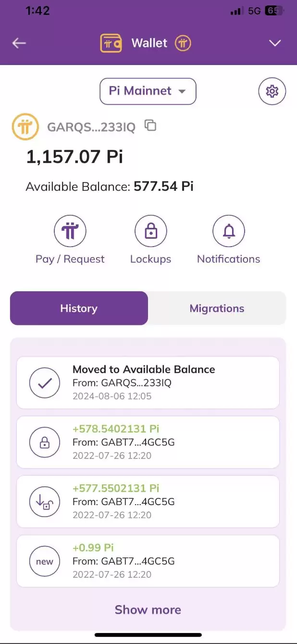Screen dimensions: 297x644
Task: Open the +578.5402131 Pi transaction entry
Action: pyautogui.click(x=148, y=442)
